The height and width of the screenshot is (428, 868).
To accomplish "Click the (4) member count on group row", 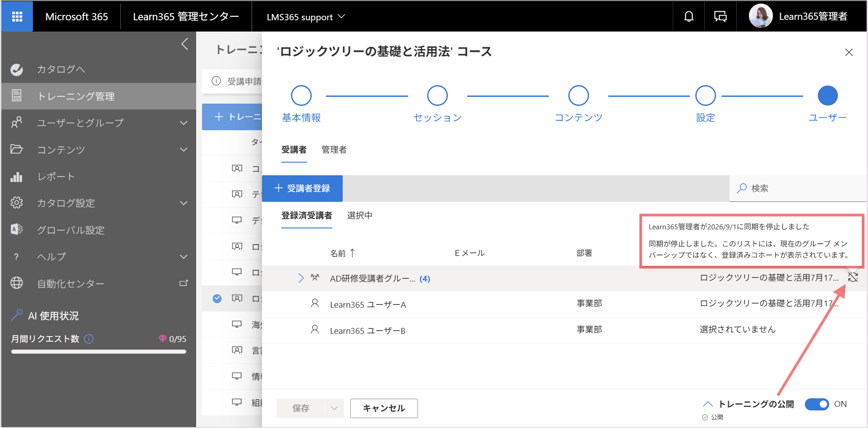I will coord(425,279).
